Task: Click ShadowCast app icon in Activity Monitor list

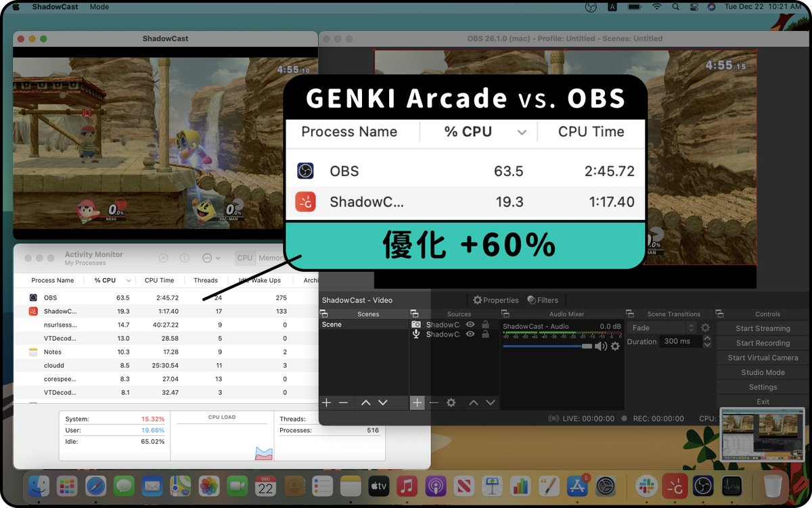Action: point(33,311)
